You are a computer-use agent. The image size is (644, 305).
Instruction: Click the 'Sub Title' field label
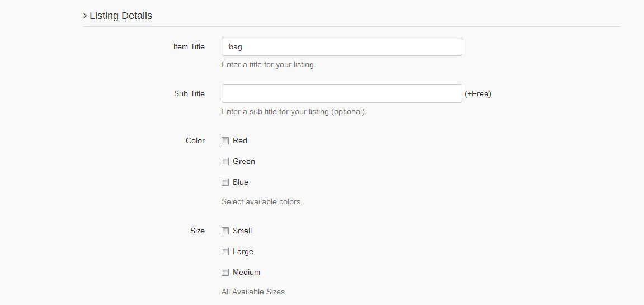tap(189, 94)
